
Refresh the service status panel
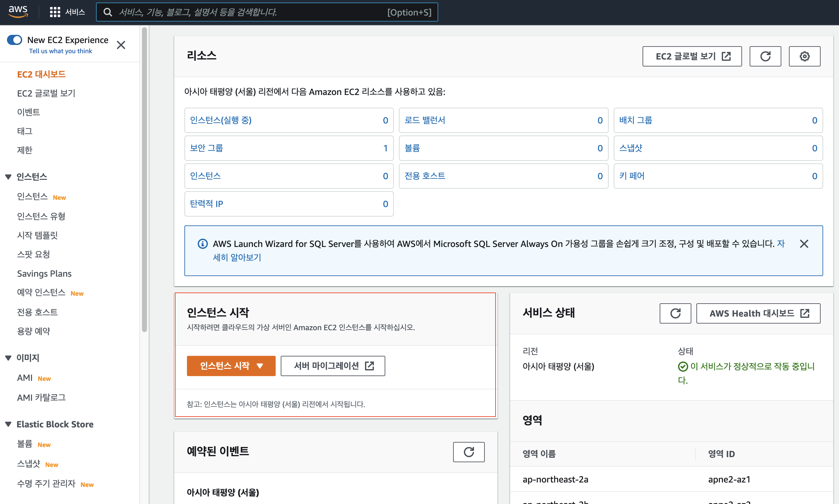[675, 313]
